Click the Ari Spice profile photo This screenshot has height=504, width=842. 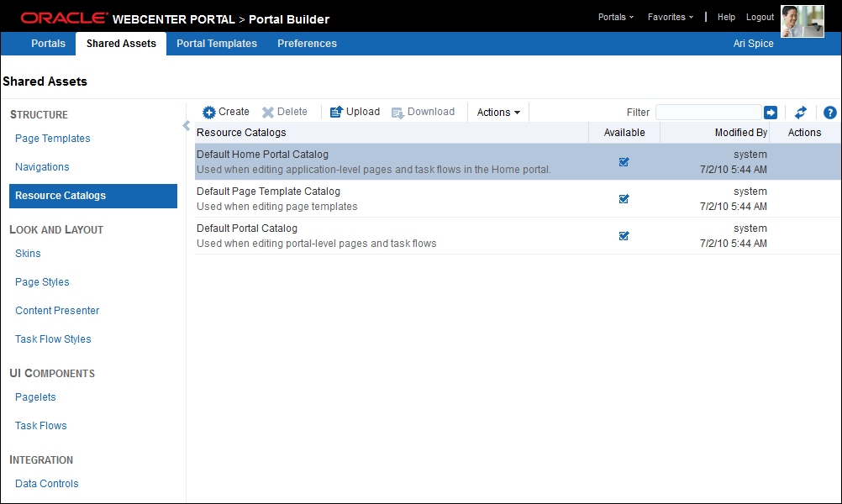(803, 22)
